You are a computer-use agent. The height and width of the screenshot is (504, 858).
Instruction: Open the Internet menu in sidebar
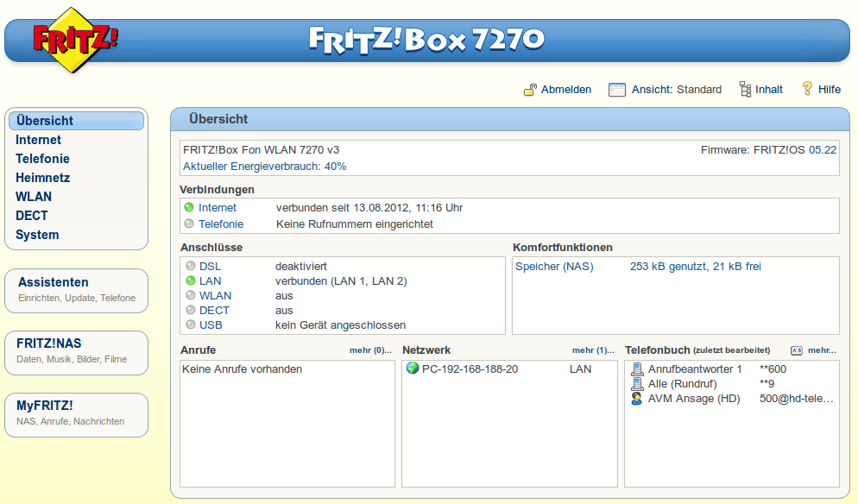(38, 140)
